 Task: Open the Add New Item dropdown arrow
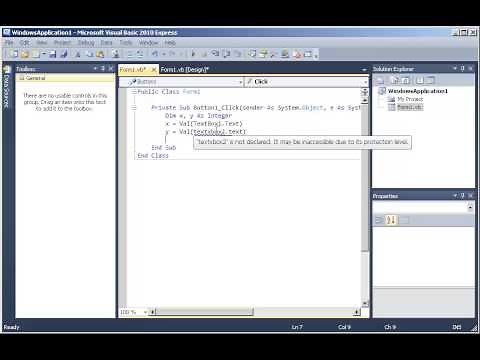(43, 54)
